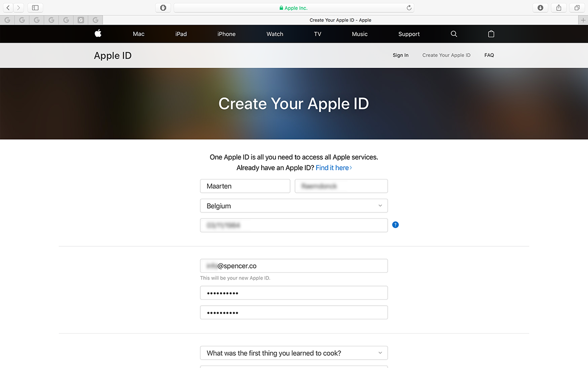Expand the security question dropdown
Image resolution: width=588 pixels, height=368 pixels.
(x=294, y=353)
